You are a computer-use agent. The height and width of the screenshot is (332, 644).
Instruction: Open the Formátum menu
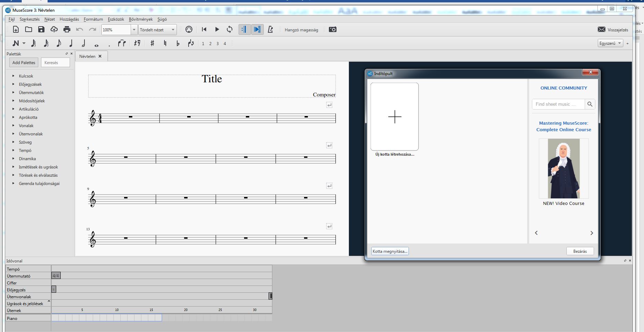click(93, 19)
